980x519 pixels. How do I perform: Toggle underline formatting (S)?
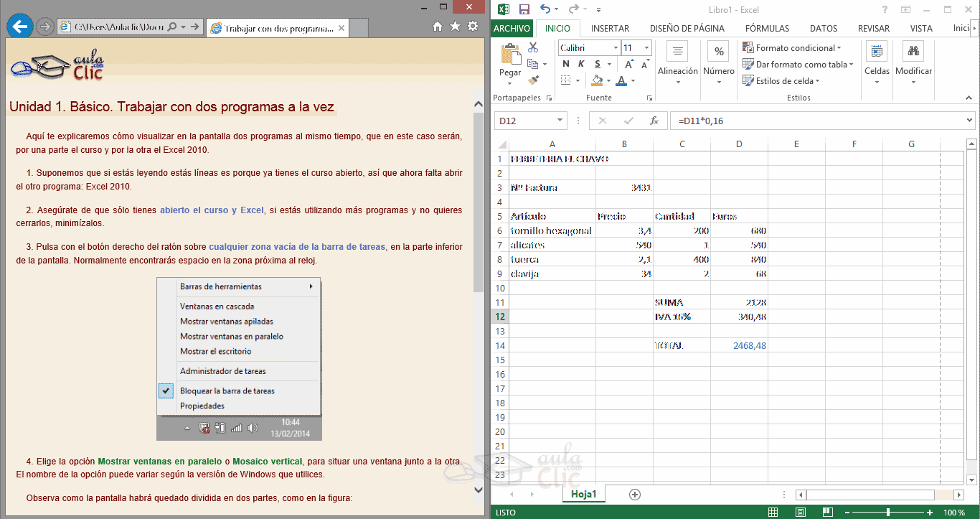[x=596, y=64]
